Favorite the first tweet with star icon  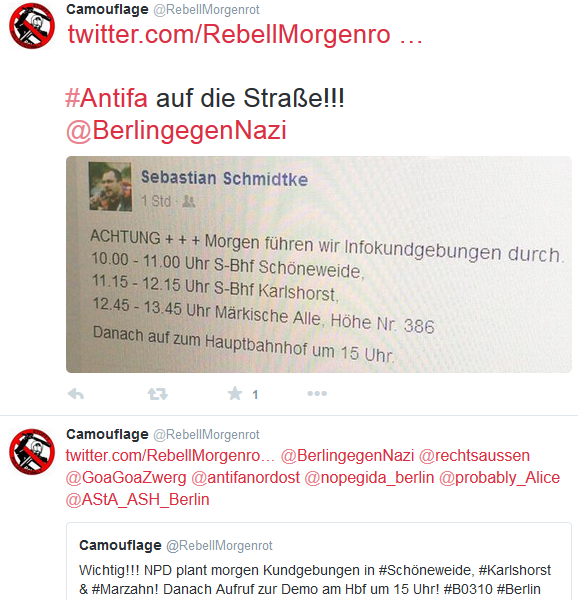point(235,393)
